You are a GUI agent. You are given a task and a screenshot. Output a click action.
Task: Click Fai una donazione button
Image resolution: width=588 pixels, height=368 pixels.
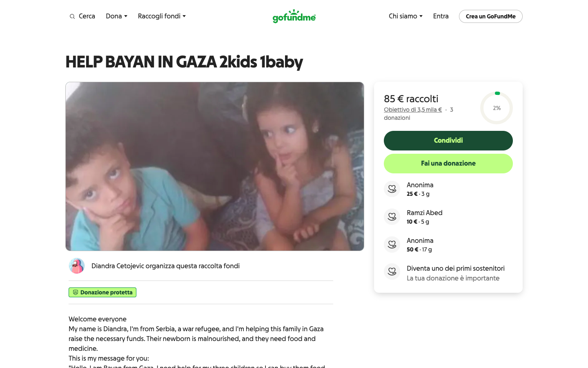tap(448, 164)
